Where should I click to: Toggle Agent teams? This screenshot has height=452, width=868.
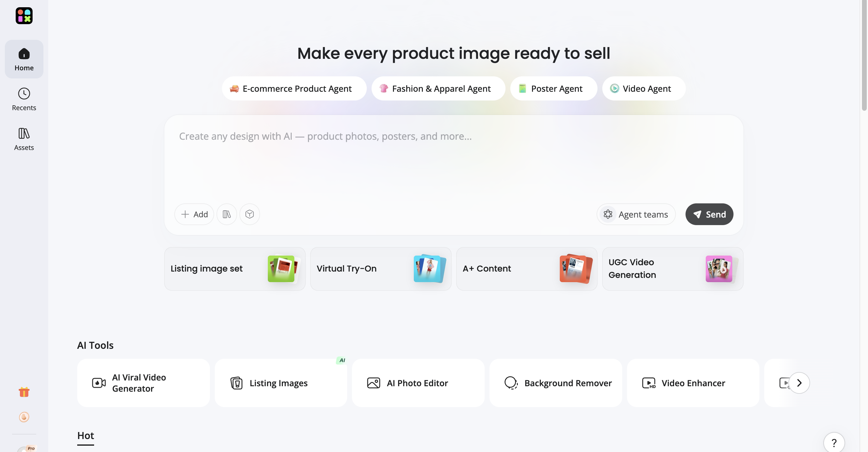[636, 214]
